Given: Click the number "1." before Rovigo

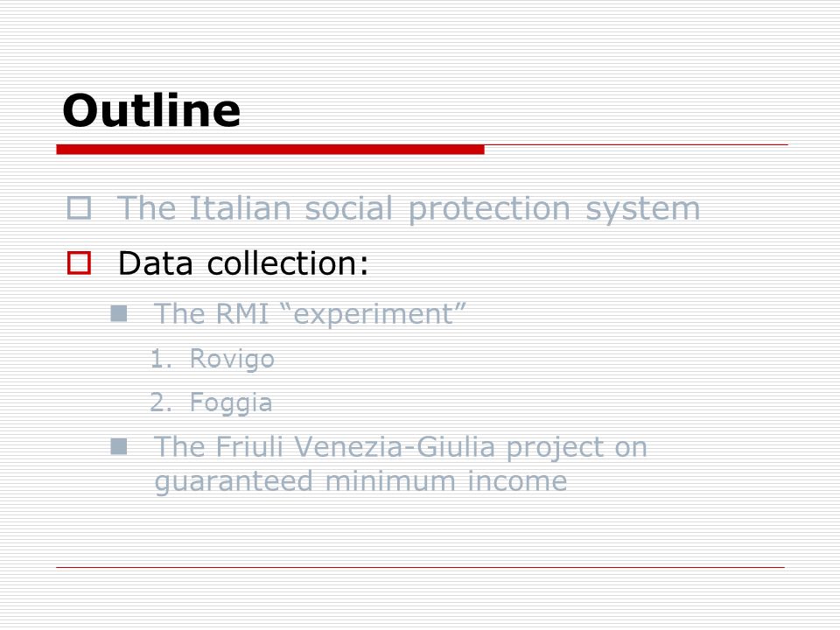Looking at the screenshot, I should tap(161, 359).
